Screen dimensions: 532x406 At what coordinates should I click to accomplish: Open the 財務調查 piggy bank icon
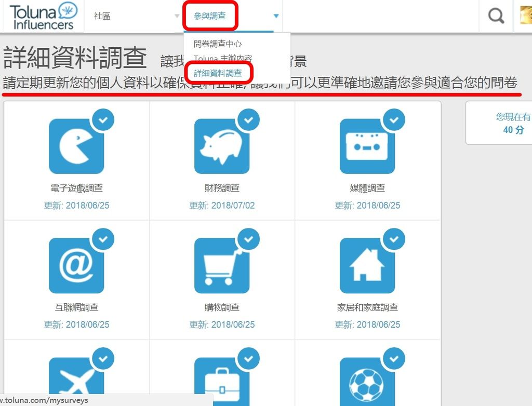[x=222, y=146]
